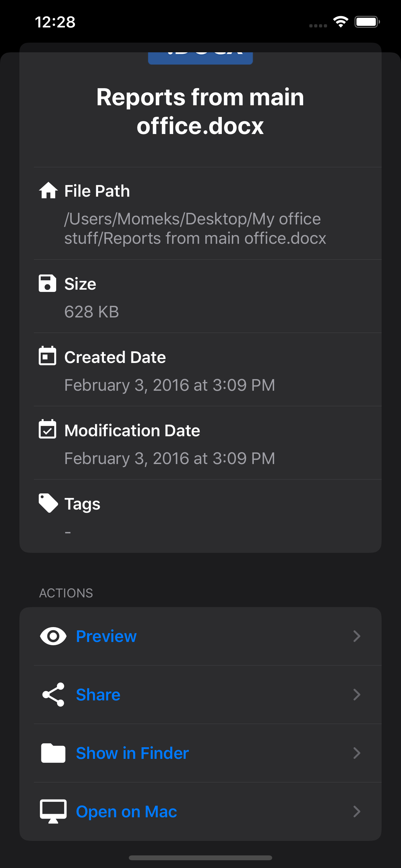401x868 pixels.
Task: Open the Show in Finder chevron
Action: coord(357,753)
